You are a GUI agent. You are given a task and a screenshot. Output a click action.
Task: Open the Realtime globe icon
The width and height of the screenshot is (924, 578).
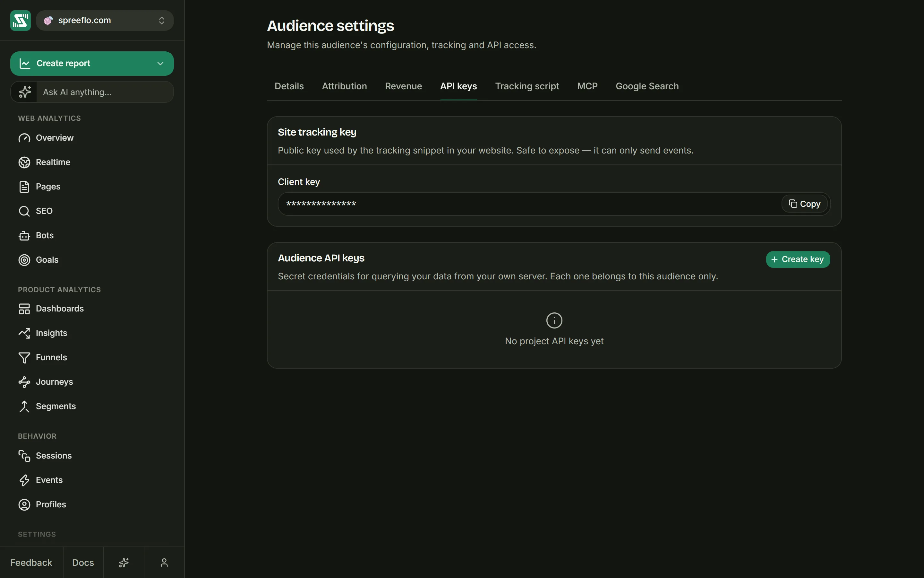point(24,162)
